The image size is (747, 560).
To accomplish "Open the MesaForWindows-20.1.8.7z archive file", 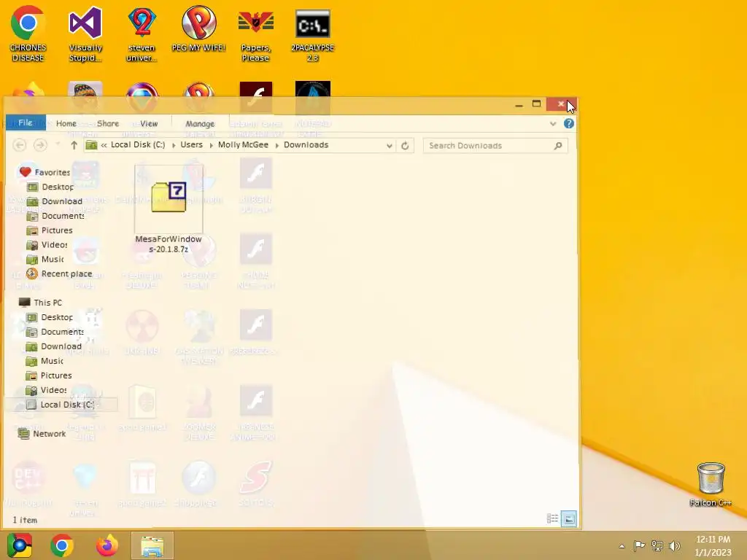I will [x=169, y=209].
